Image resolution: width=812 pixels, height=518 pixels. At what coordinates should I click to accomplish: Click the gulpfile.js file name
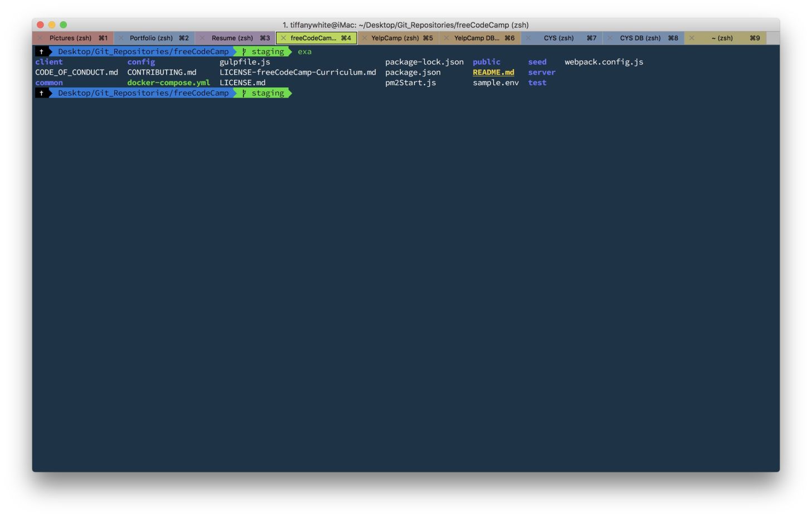point(245,62)
